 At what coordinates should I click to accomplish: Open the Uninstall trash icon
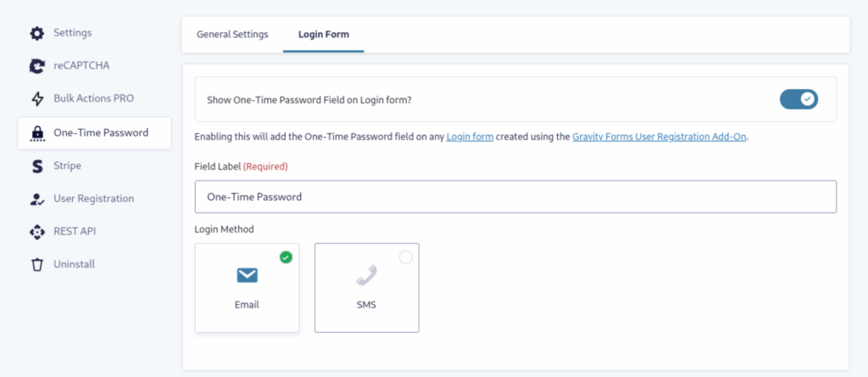pos(36,264)
